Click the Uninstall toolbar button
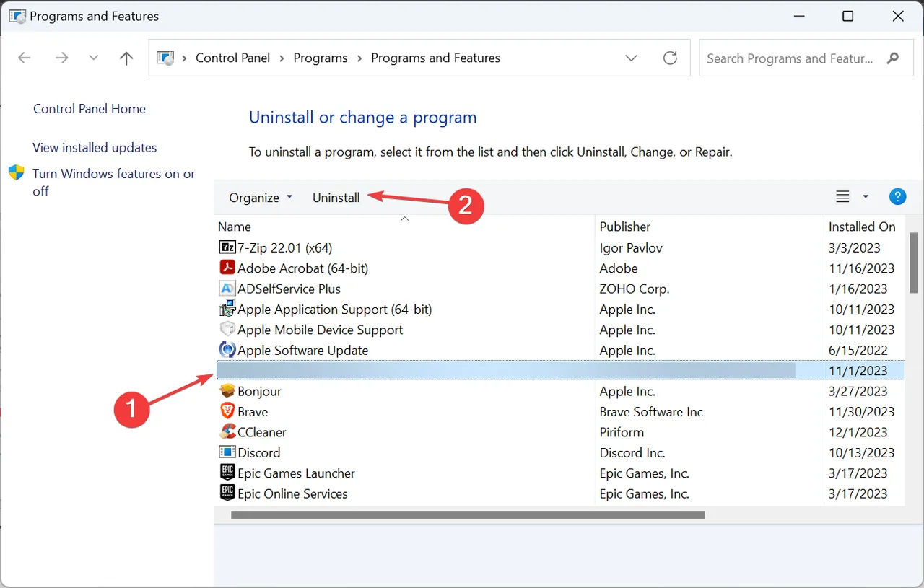The height and width of the screenshot is (588, 924). pyautogui.click(x=336, y=198)
